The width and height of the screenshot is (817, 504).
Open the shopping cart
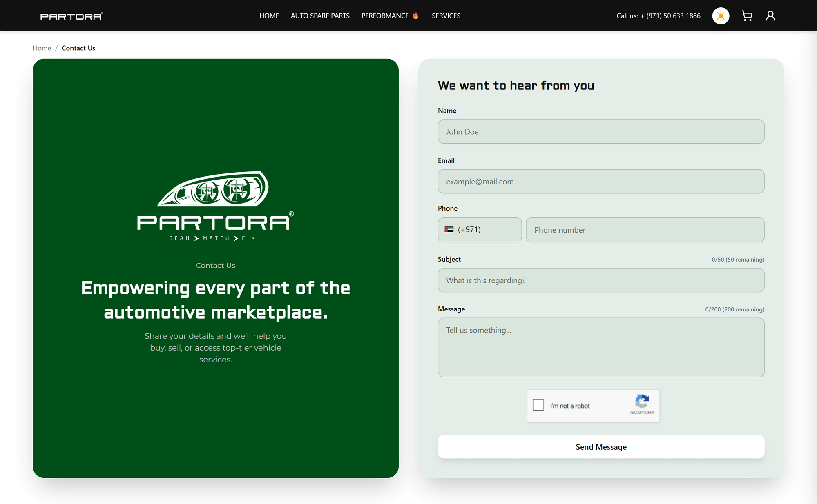(x=747, y=16)
